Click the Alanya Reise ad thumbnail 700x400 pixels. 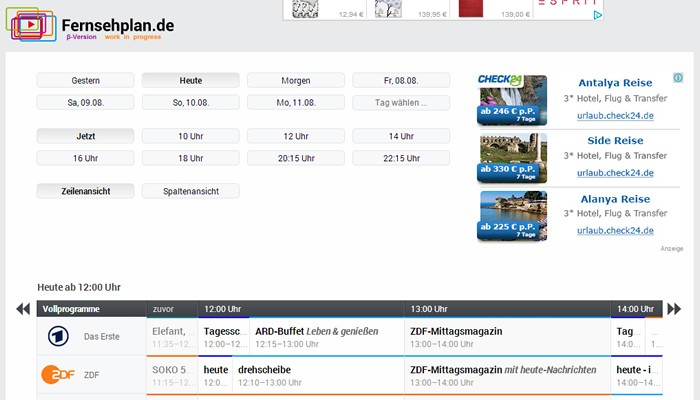(512, 216)
